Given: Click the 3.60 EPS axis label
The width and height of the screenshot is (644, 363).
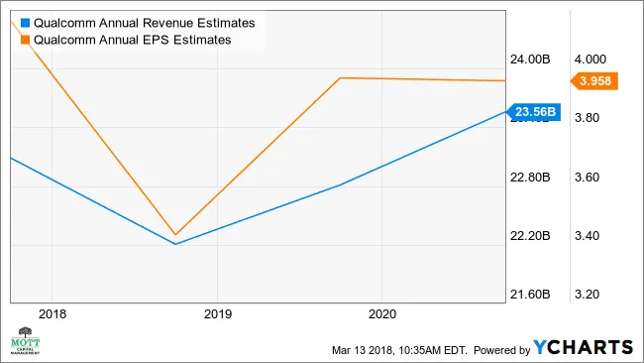Looking at the screenshot, I should click(x=587, y=178).
